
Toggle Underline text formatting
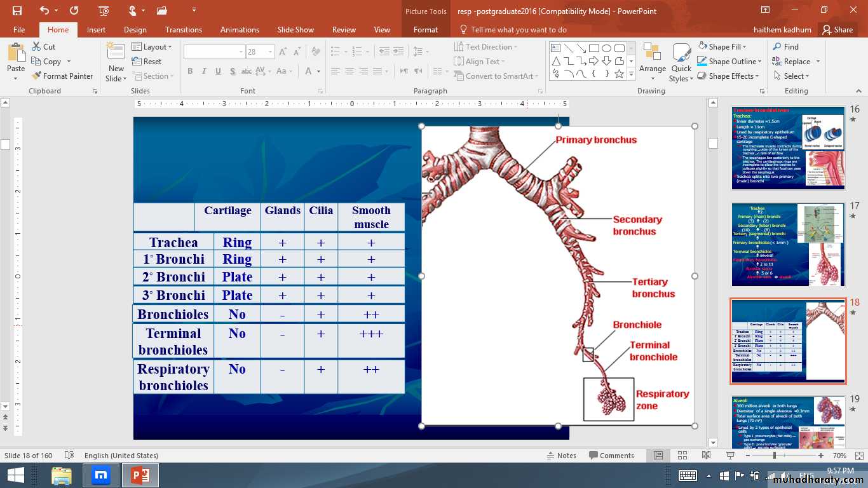[219, 71]
